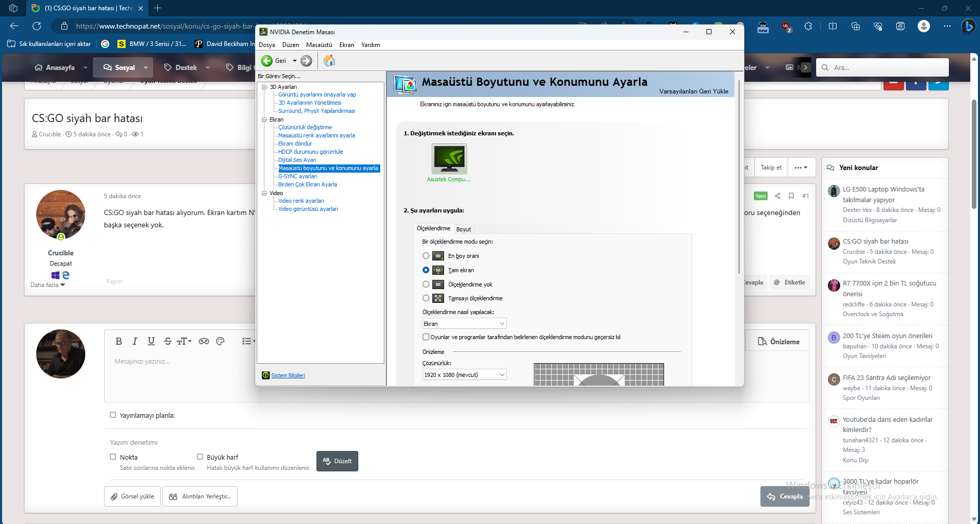Click the Önizleme preview button
Image resolution: width=980 pixels, height=524 pixels.
[778, 342]
